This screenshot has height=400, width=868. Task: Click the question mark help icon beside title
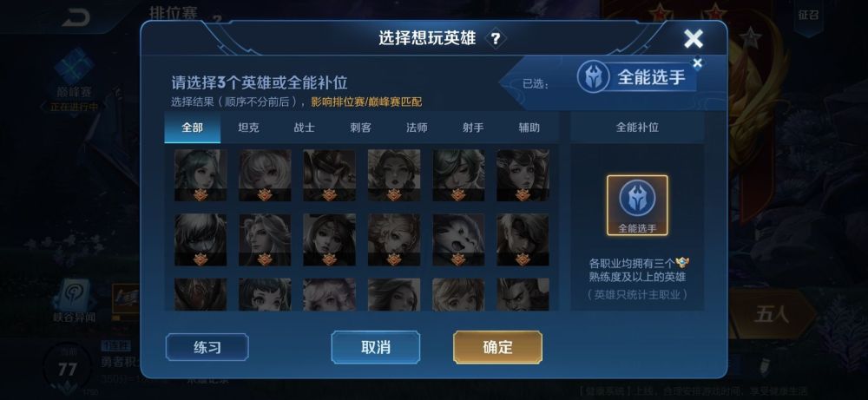(496, 38)
